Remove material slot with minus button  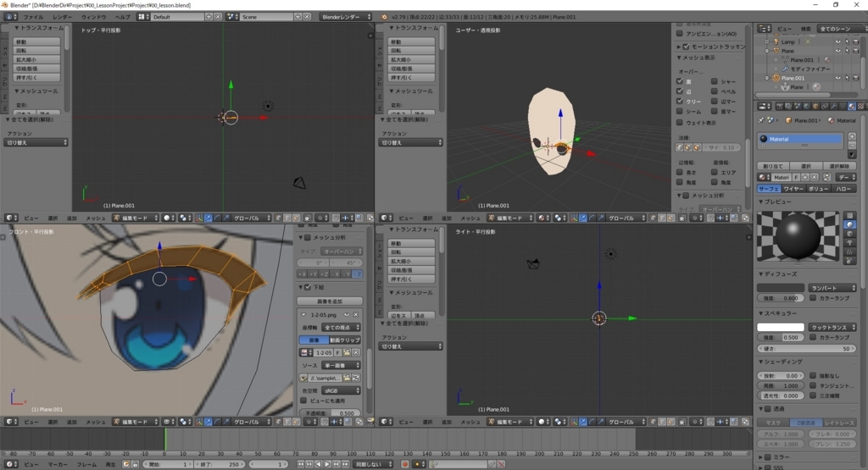pyautogui.click(x=852, y=146)
